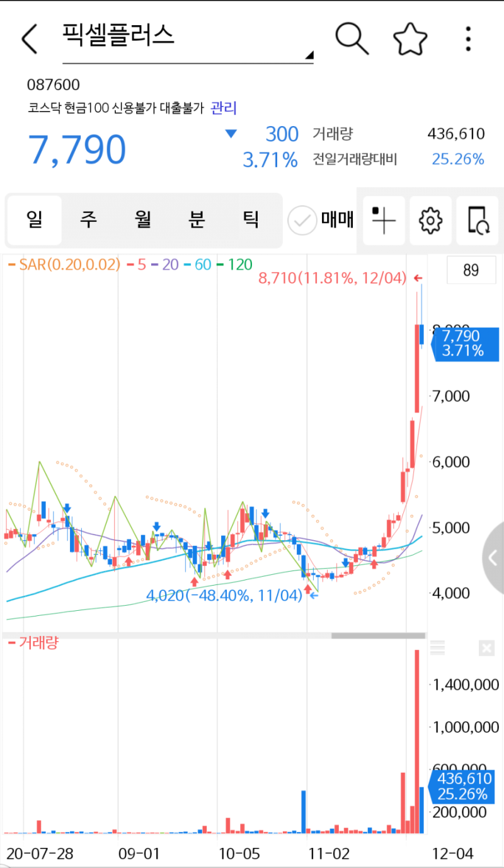The image size is (504, 868).
Task: Edit the candle count field showing 89
Action: (x=471, y=270)
